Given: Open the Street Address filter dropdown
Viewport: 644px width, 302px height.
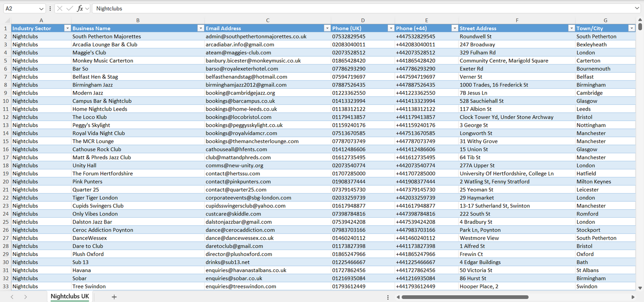Looking at the screenshot, I should click(571, 28).
